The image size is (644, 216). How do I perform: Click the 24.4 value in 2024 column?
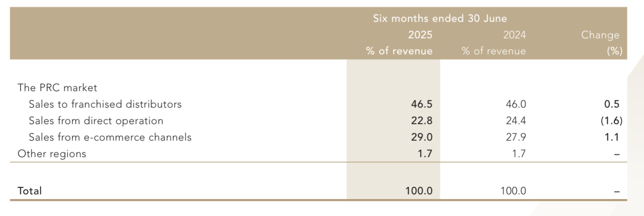(515, 121)
